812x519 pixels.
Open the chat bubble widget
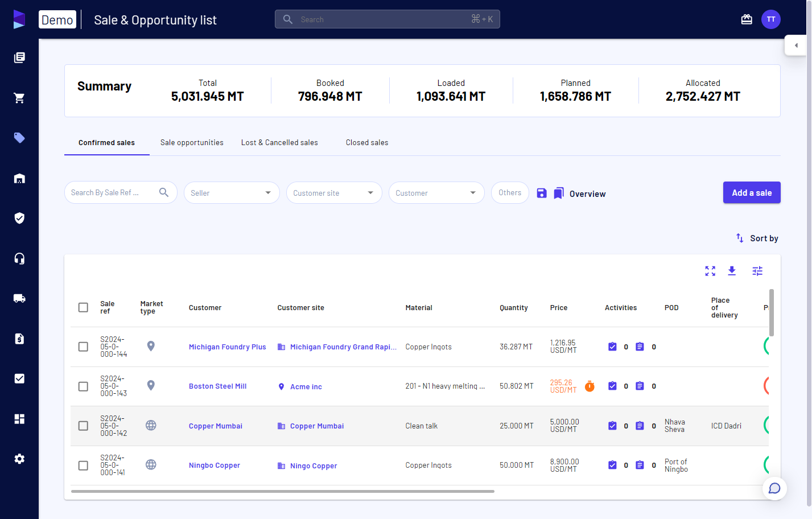[774, 488]
